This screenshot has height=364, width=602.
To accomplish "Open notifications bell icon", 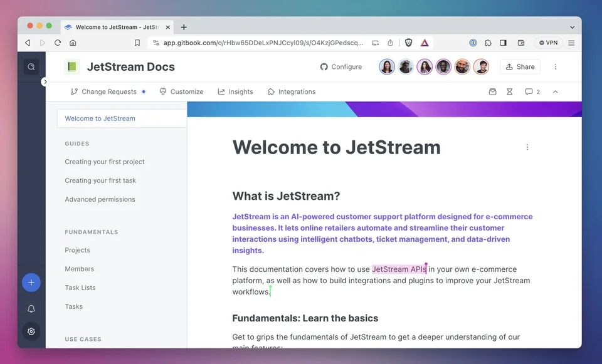I will tap(31, 309).
